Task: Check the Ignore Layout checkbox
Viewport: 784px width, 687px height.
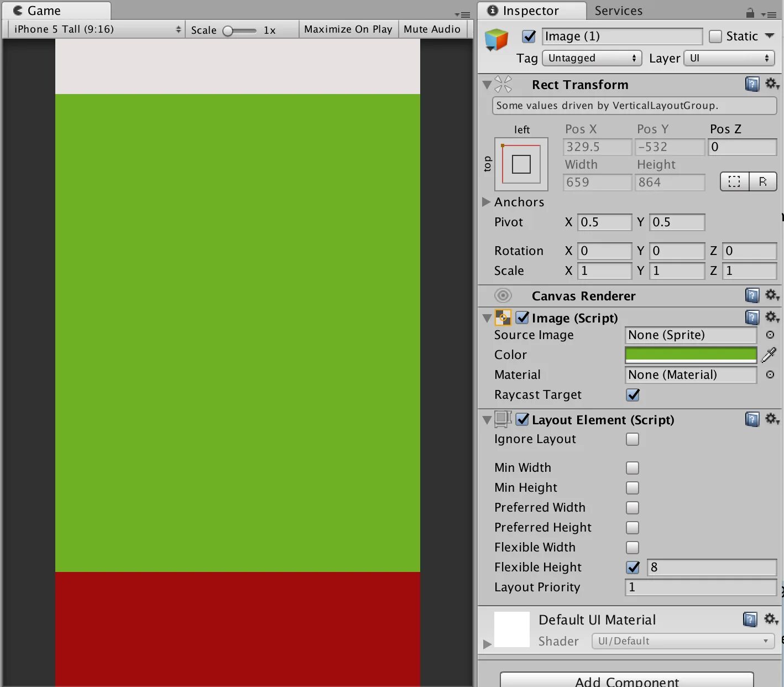Action: point(633,439)
